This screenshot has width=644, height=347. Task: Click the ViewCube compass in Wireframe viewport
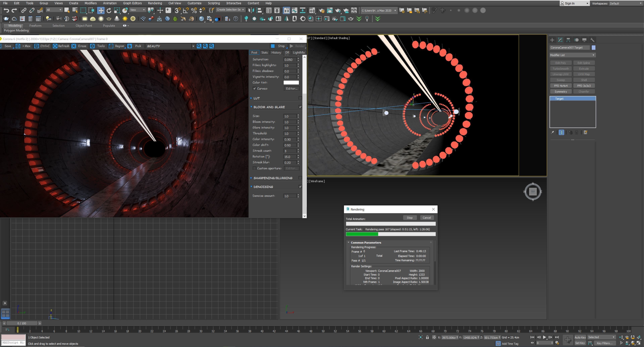(533, 192)
